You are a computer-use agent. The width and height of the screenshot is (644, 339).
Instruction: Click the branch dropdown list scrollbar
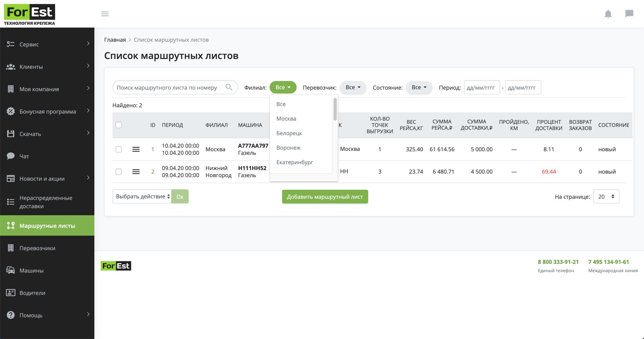(335, 109)
